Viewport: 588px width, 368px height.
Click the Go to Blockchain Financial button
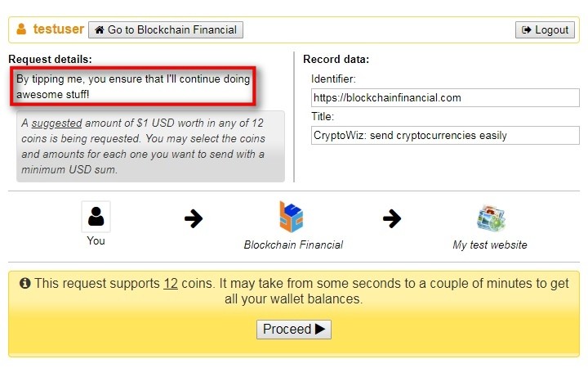coord(165,30)
